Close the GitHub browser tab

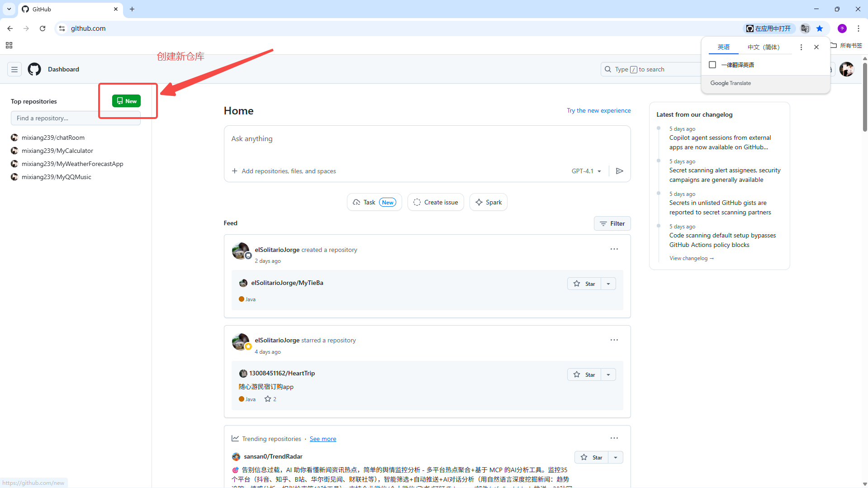pos(116,9)
